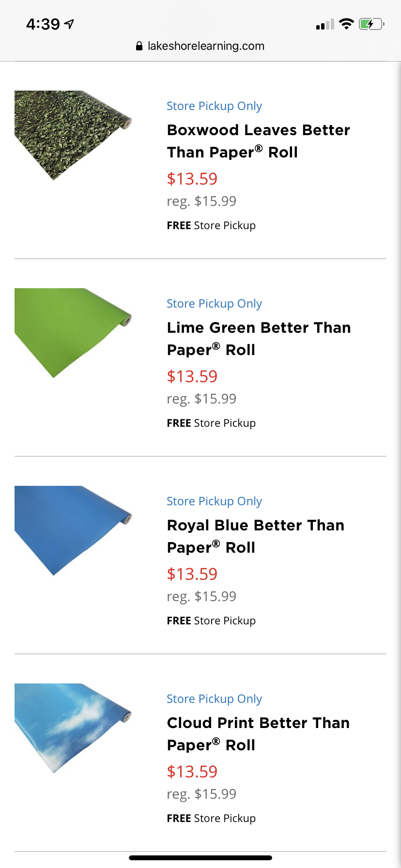Tap the lakeshorelearning.com address bar
The width and height of the screenshot is (401, 868).
206,46
